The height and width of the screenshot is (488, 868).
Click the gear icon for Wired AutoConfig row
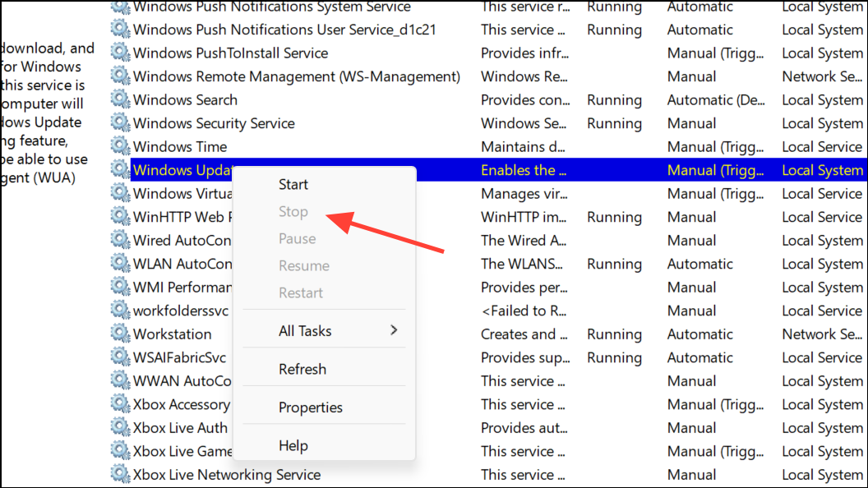click(x=120, y=240)
